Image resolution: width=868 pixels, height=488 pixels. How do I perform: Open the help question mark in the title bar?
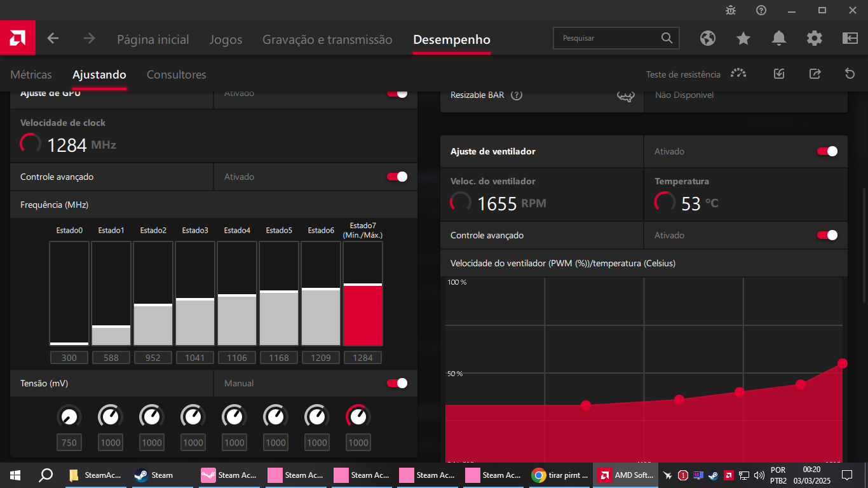click(x=761, y=10)
